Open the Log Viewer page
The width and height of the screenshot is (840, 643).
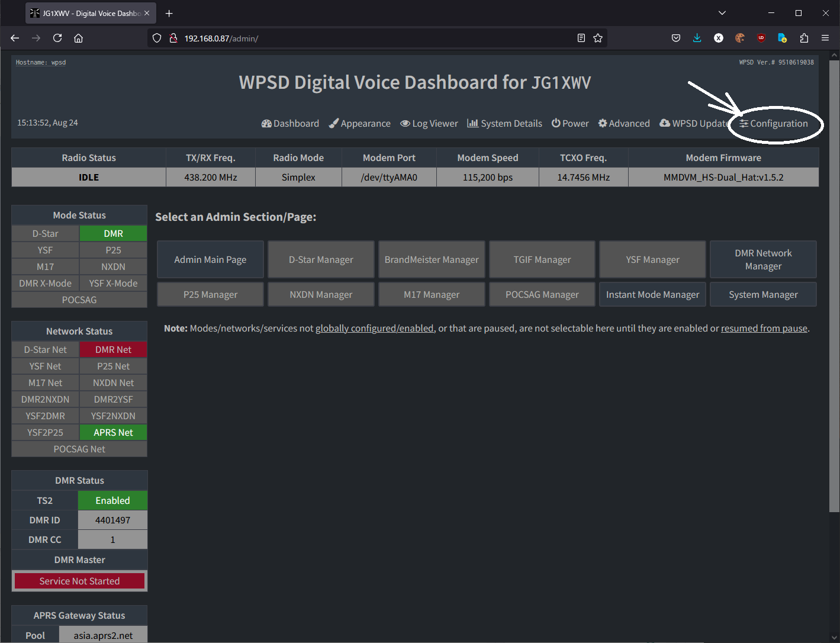coord(429,123)
